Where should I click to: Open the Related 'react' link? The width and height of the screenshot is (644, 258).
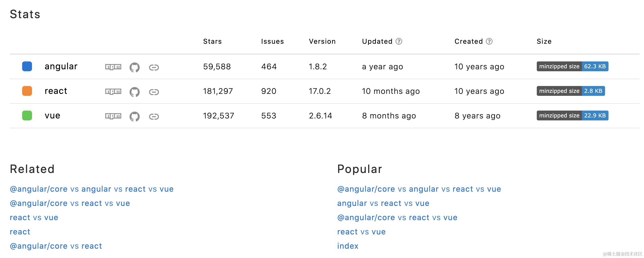point(20,232)
